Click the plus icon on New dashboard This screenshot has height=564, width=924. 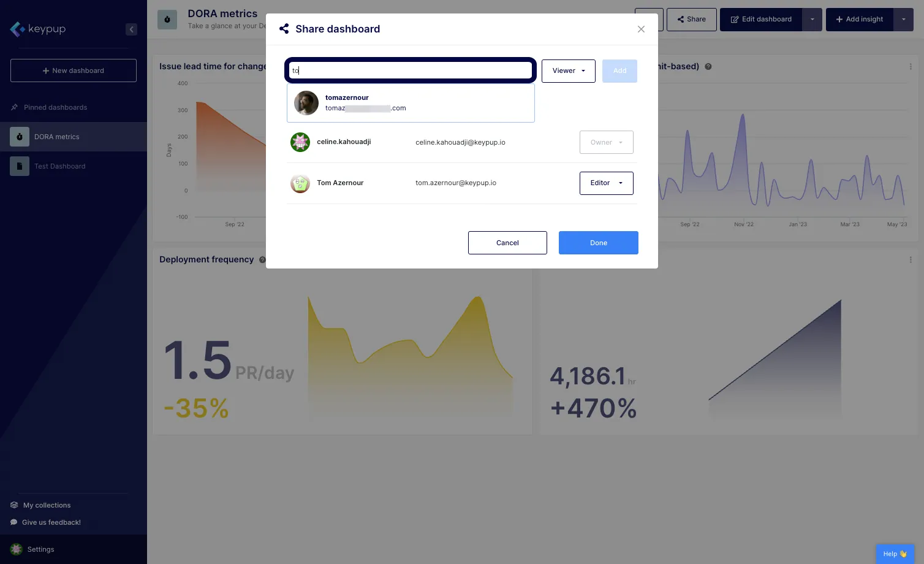pos(46,70)
